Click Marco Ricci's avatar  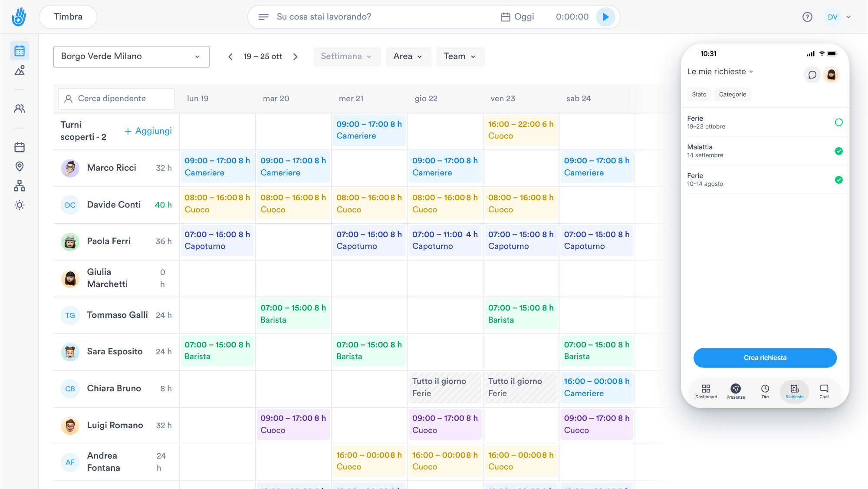pos(70,168)
